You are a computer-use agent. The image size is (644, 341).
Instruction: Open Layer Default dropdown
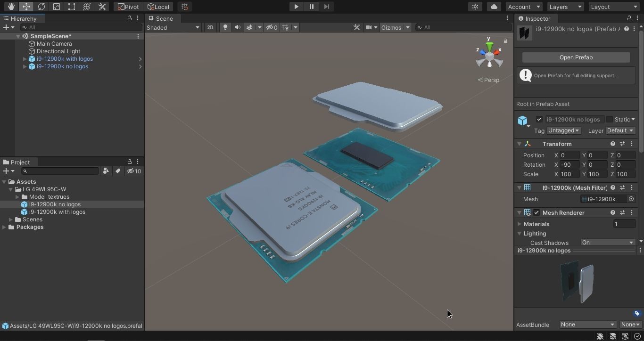[x=620, y=130]
